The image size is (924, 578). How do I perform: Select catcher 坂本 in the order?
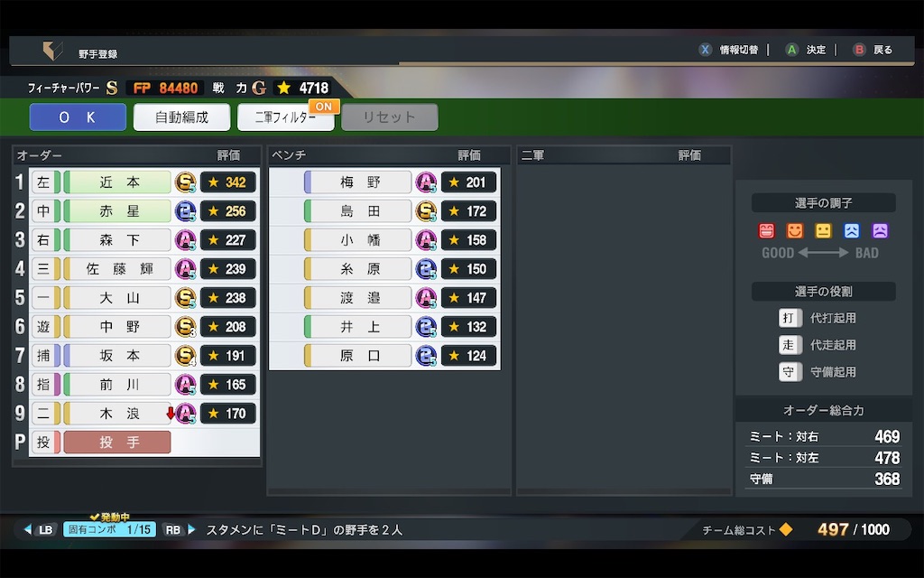117,356
